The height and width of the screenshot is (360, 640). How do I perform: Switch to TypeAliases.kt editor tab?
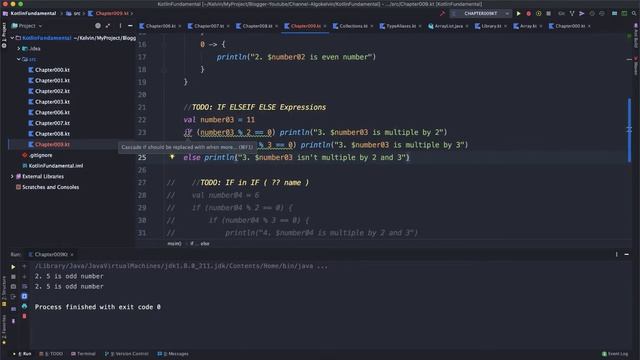point(401,26)
